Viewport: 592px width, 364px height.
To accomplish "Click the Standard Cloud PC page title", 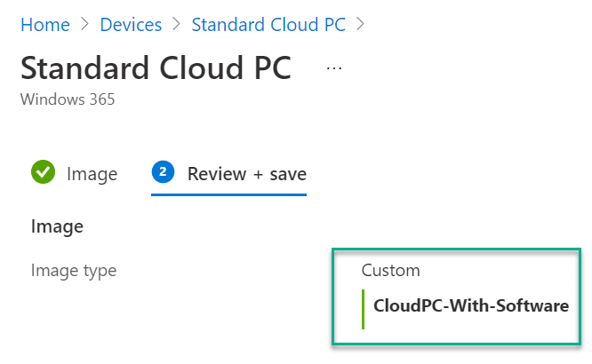I will tap(156, 67).
